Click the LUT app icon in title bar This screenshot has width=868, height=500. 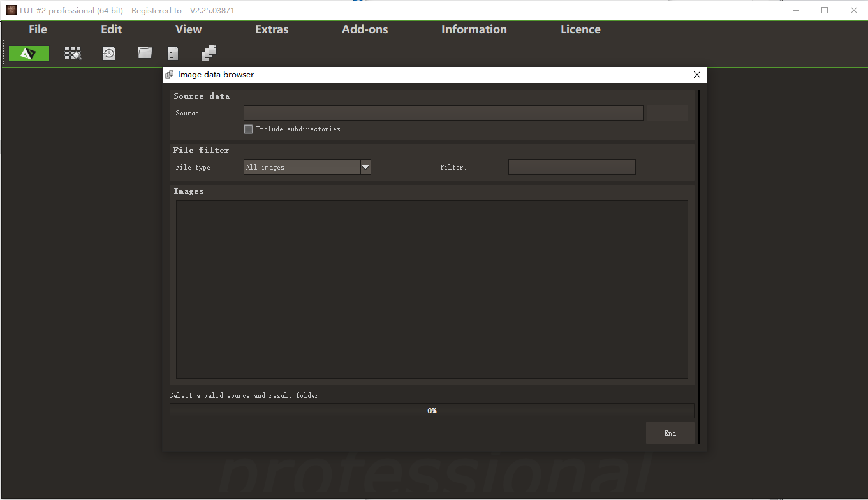coord(11,10)
